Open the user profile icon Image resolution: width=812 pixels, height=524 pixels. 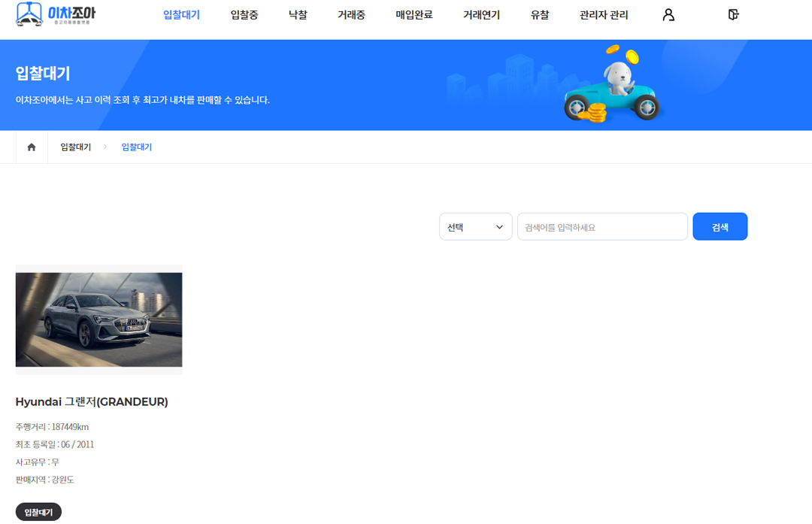pyautogui.click(x=668, y=15)
